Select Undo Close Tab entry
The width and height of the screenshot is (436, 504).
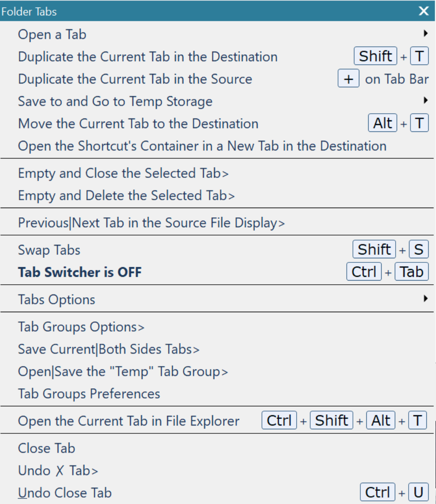coord(217,492)
